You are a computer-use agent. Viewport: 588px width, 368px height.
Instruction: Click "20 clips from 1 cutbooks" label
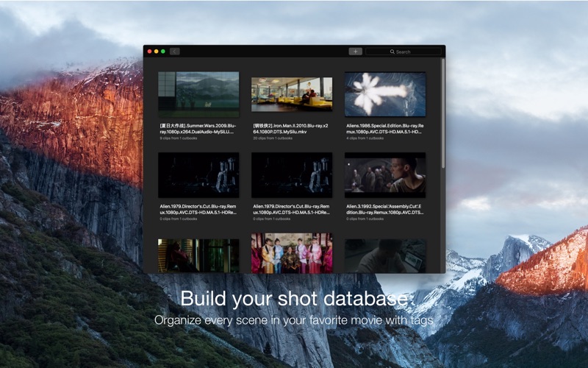point(273,138)
